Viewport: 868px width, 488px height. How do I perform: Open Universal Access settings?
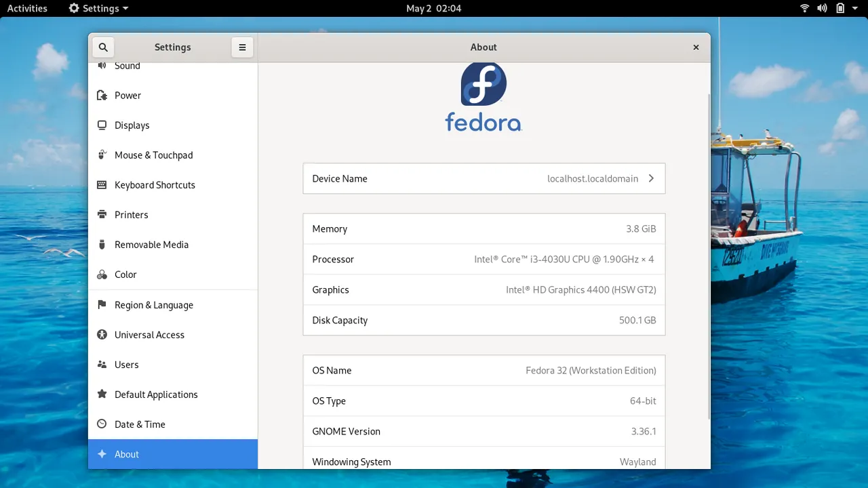click(x=173, y=335)
